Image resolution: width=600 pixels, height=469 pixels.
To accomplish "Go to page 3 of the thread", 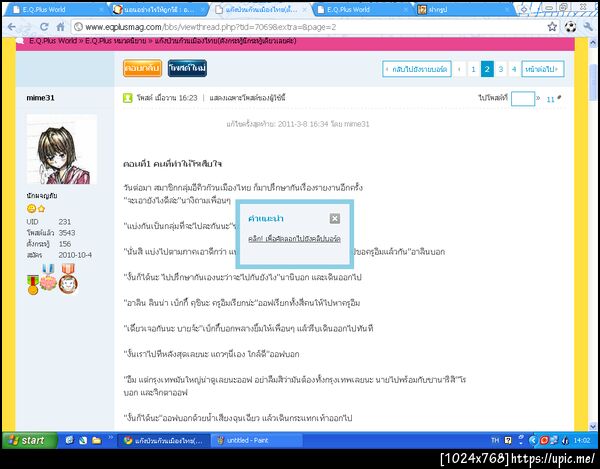I will click(x=501, y=69).
